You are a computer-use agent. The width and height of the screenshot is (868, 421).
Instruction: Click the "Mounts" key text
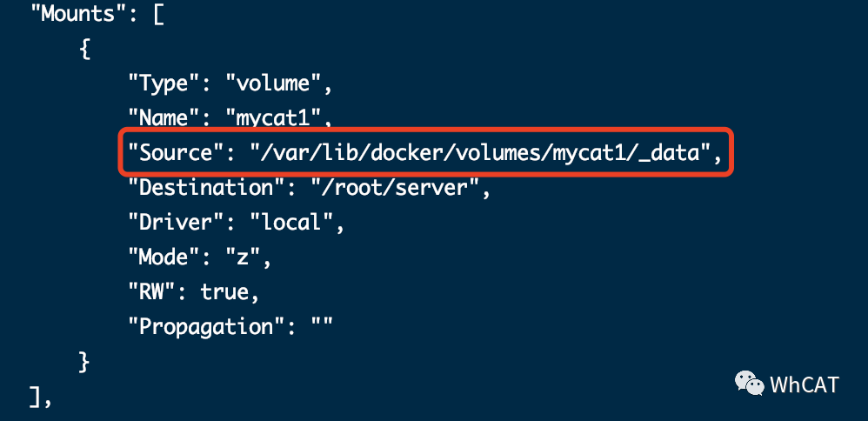click(78, 15)
